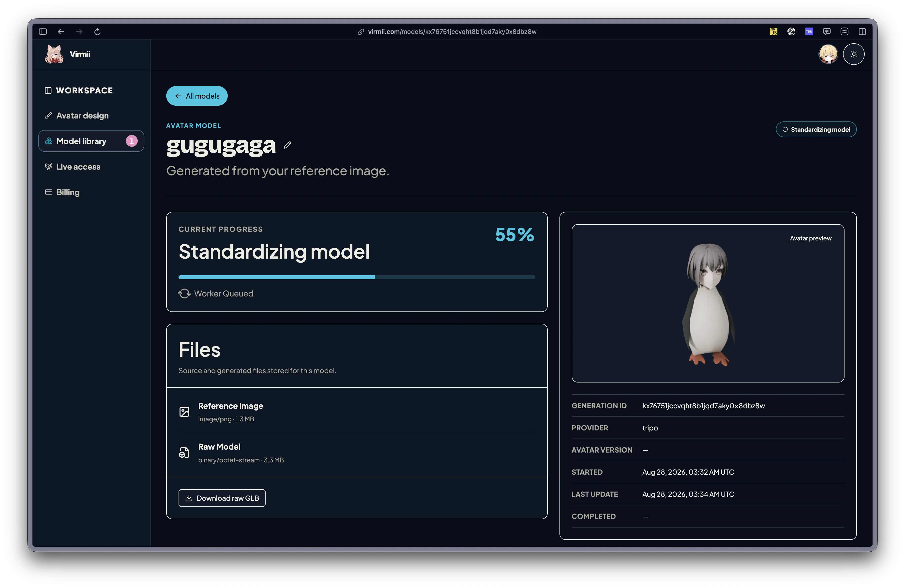Click the Avatar preview label

coord(811,238)
